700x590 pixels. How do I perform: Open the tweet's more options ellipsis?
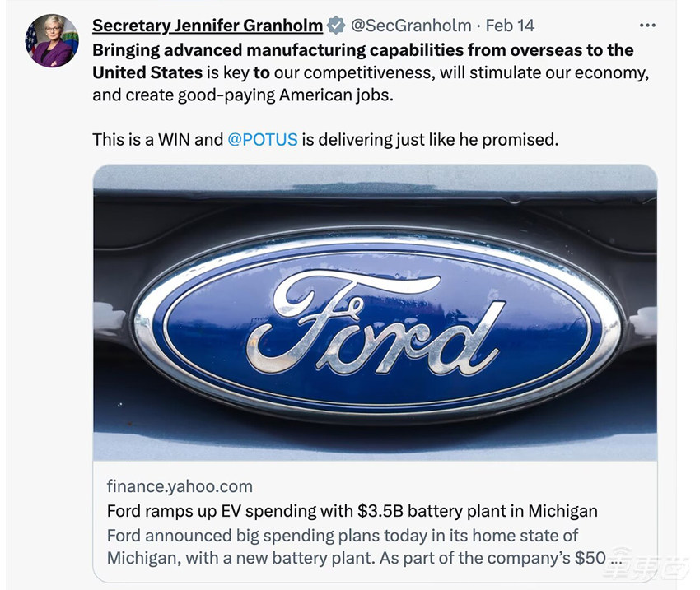[648, 26]
